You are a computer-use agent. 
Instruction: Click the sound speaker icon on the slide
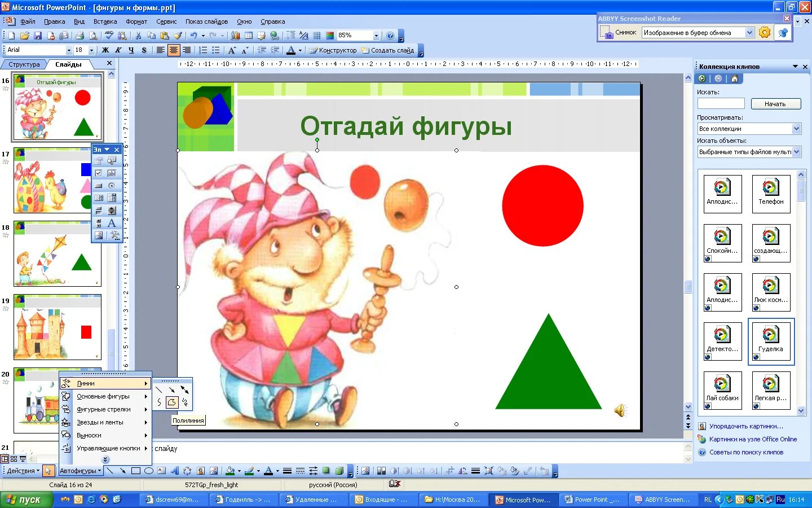tap(620, 410)
